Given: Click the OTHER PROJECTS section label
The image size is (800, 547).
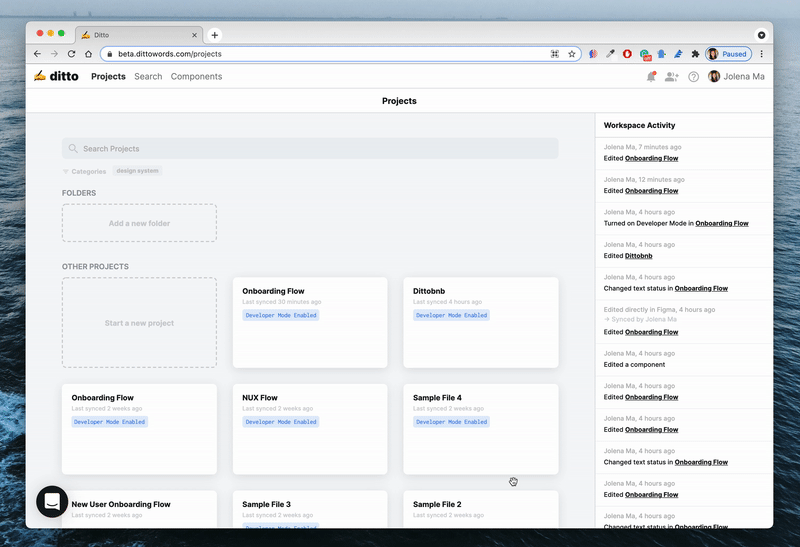Looking at the screenshot, I should coord(95,266).
